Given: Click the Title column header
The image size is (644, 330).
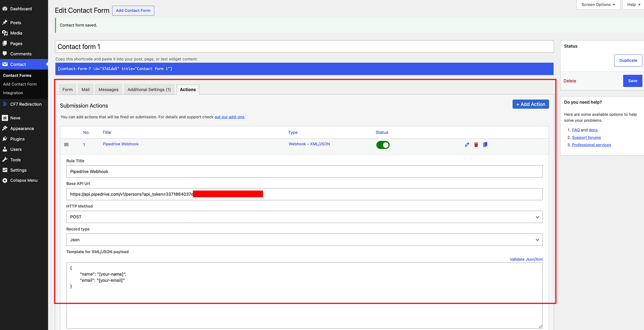Looking at the screenshot, I should click(107, 132).
